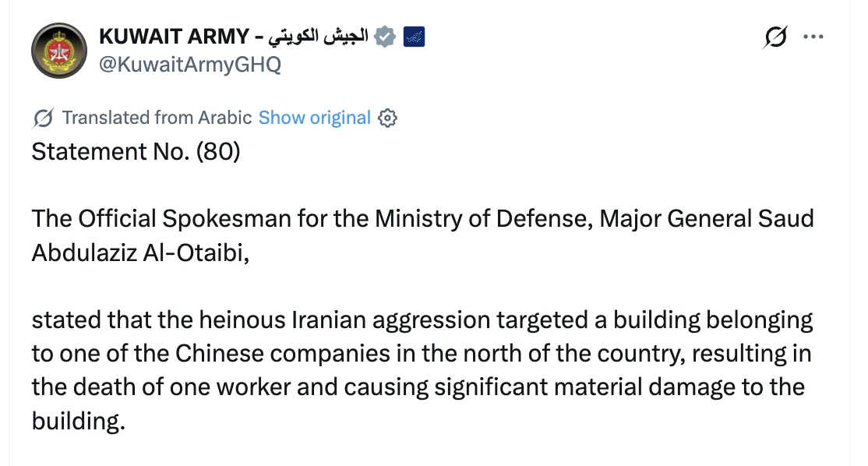Screen dimensions: 868x466
Task: Click the Statement No. (80) line
Action: click(136, 152)
